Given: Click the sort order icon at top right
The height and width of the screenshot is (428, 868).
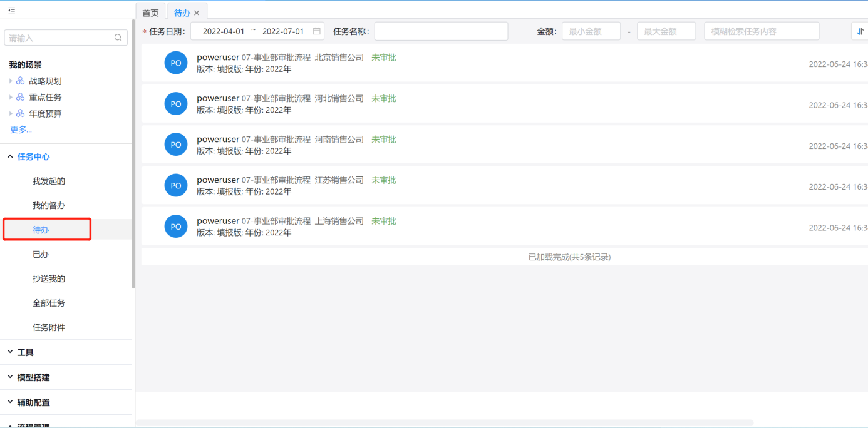Looking at the screenshot, I should tap(860, 31).
